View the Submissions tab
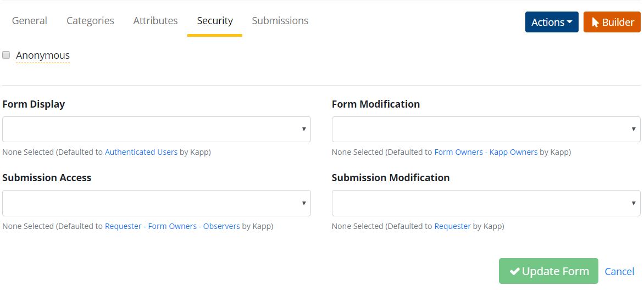The width and height of the screenshot is (644, 291). [280, 21]
